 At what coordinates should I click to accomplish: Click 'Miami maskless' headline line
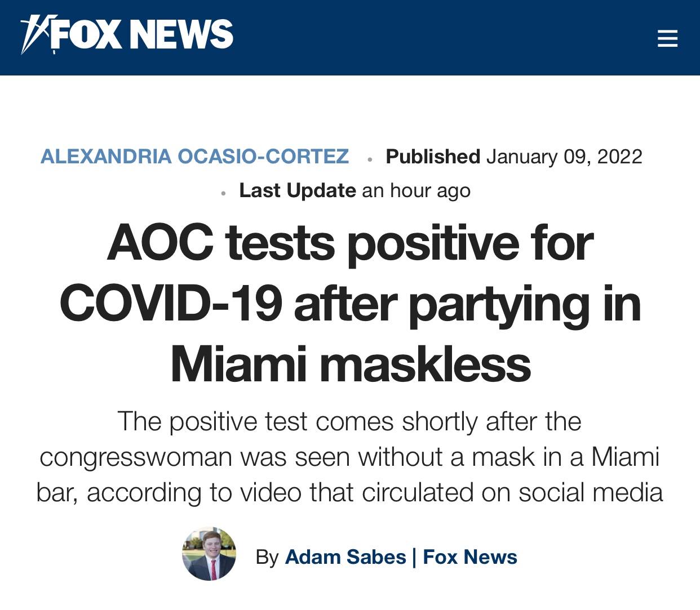350,364
